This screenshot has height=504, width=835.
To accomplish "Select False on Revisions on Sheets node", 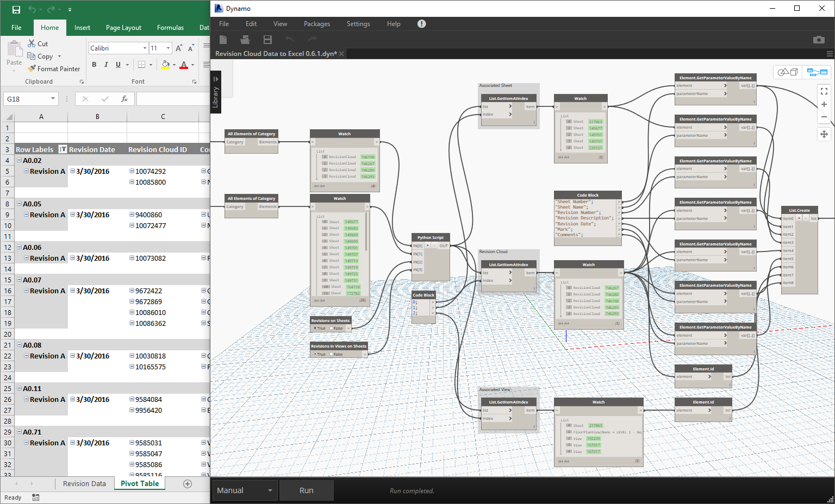I will click(x=336, y=328).
